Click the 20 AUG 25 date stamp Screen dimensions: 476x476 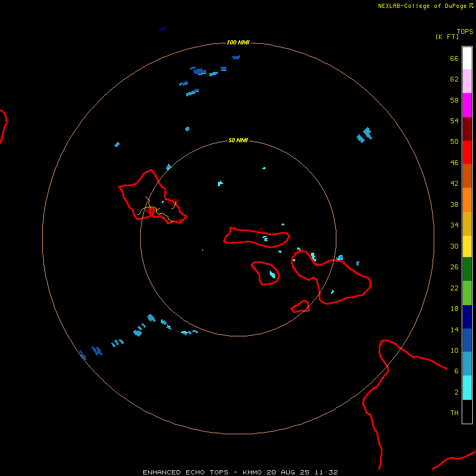[288, 472]
